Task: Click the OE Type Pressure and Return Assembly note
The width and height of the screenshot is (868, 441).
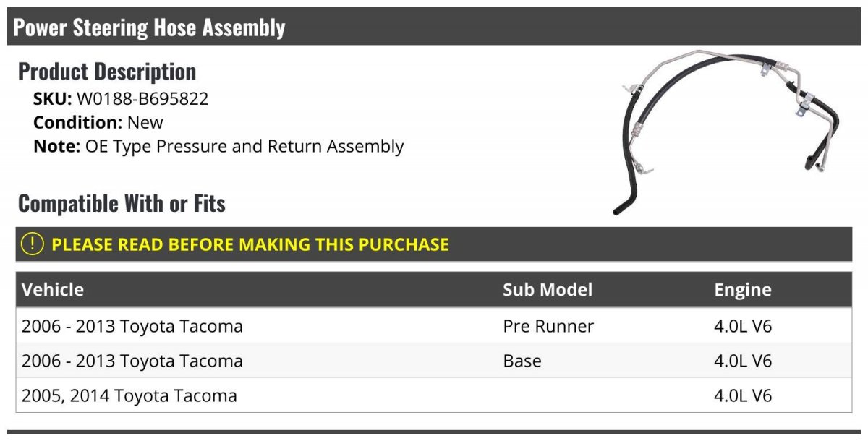Action: 244,146
